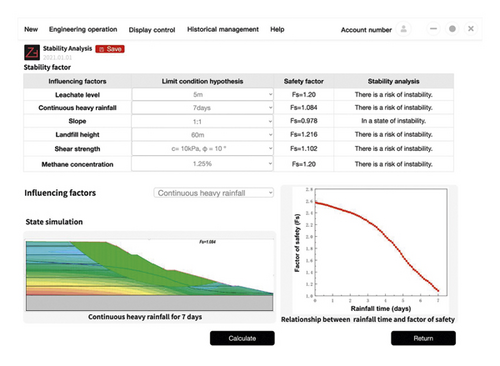This screenshot has width=500, height=366.
Task: Click the Calculate button
Action: coord(242,338)
